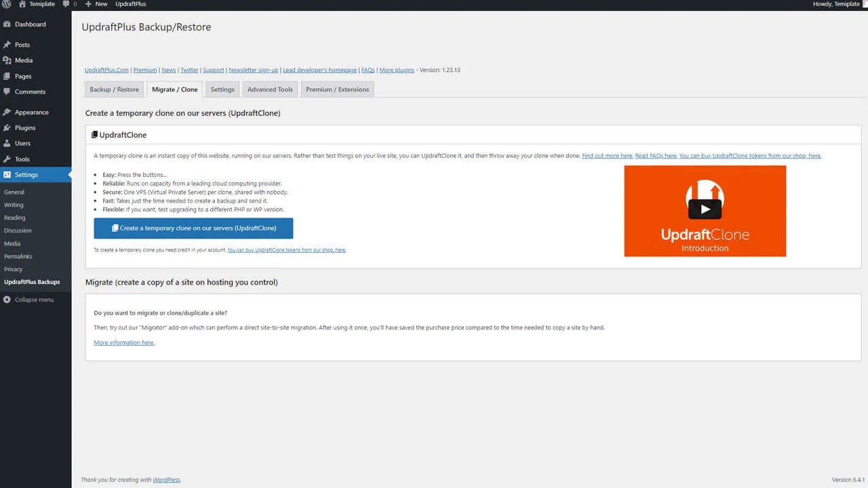
Task: Switch to the Settings tab
Action: [222, 89]
